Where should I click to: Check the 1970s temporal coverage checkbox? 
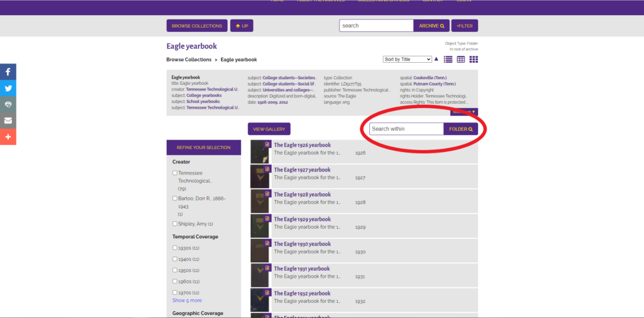pos(175,293)
